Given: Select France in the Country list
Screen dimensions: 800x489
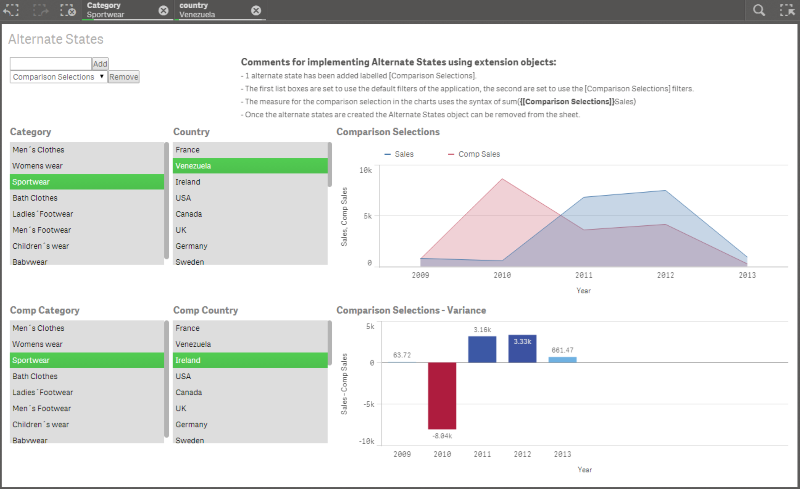Looking at the screenshot, I should click(x=250, y=150).
